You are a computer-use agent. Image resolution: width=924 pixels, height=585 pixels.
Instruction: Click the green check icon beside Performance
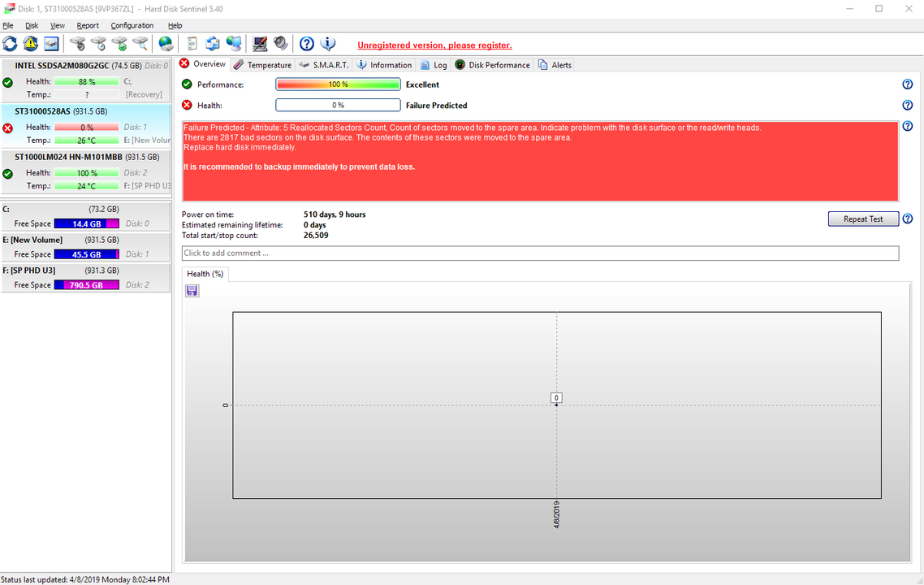tap(187, 84)
